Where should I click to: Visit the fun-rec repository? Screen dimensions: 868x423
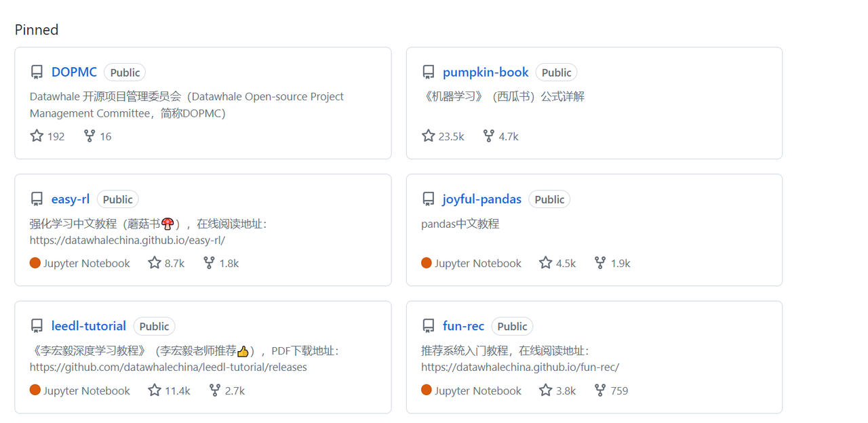click(463, 326)
